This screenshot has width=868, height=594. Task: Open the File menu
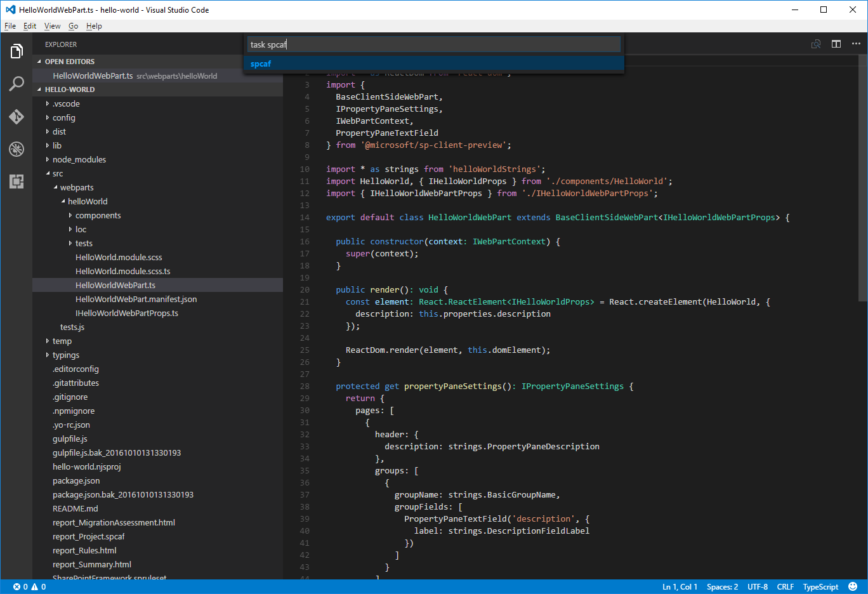point(10,26)
